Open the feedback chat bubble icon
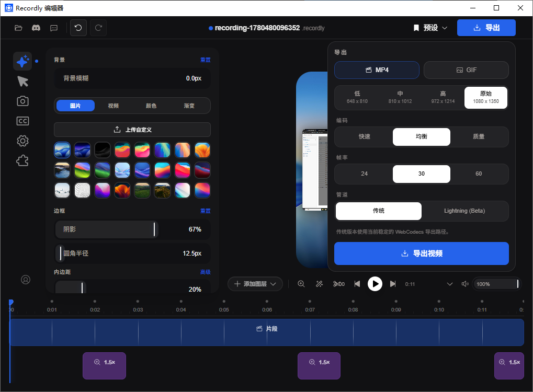Image resolution: width=533 pixels, height=392 pixels. (54, 28)
